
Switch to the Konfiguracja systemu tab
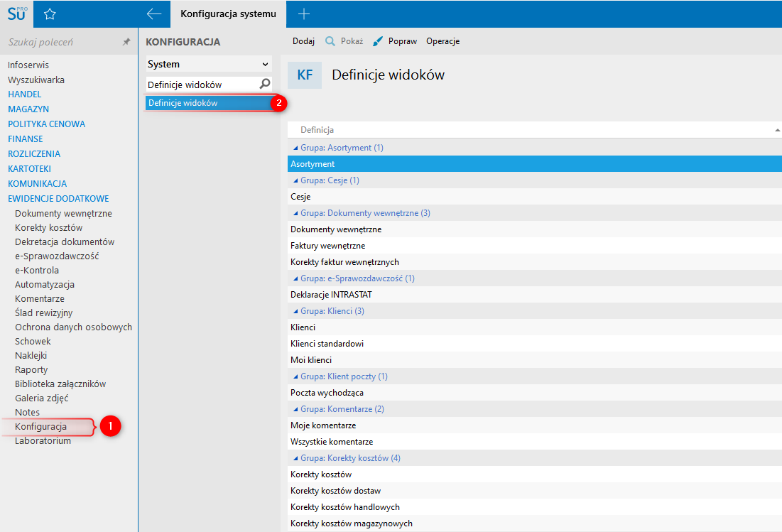pyautogui.click(x=228, y=14)
